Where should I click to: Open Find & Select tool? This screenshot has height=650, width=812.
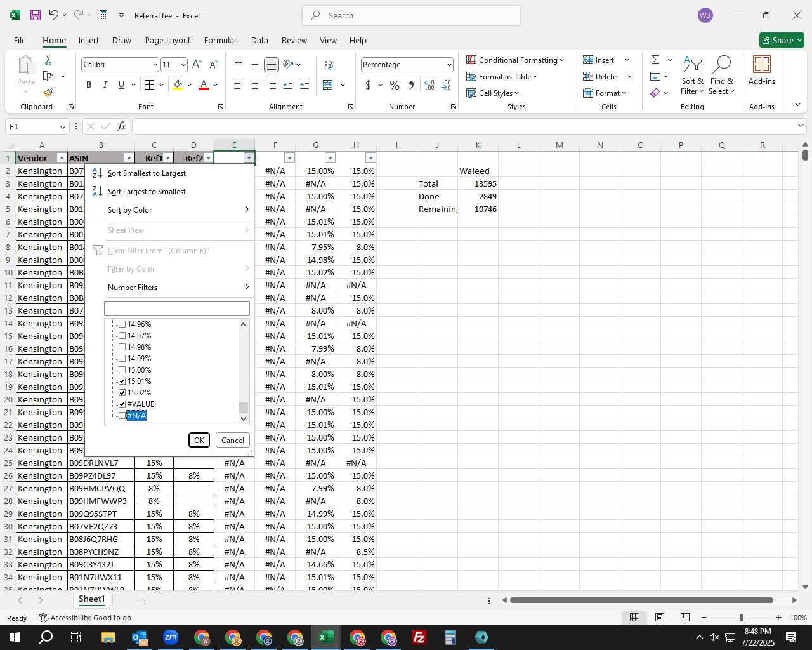pos(722,76)
